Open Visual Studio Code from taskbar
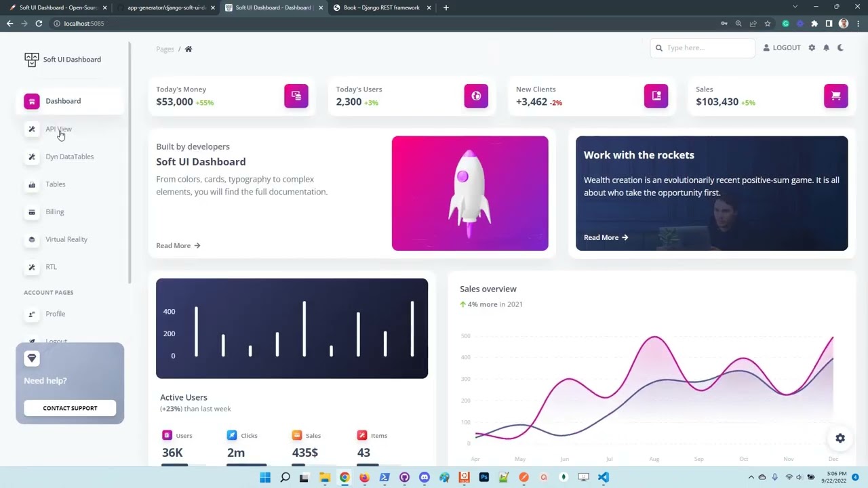Image resolution: width=868 pixels, height=488 pixels. point(604,477)
